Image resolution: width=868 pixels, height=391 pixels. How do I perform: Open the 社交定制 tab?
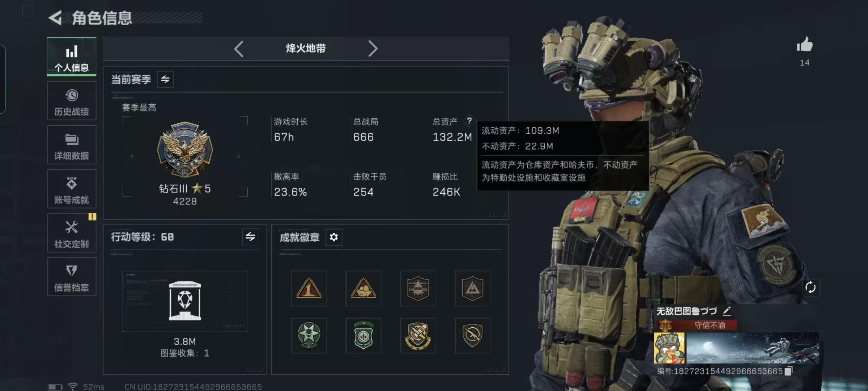pyautogui.click(x=72, y=233)
